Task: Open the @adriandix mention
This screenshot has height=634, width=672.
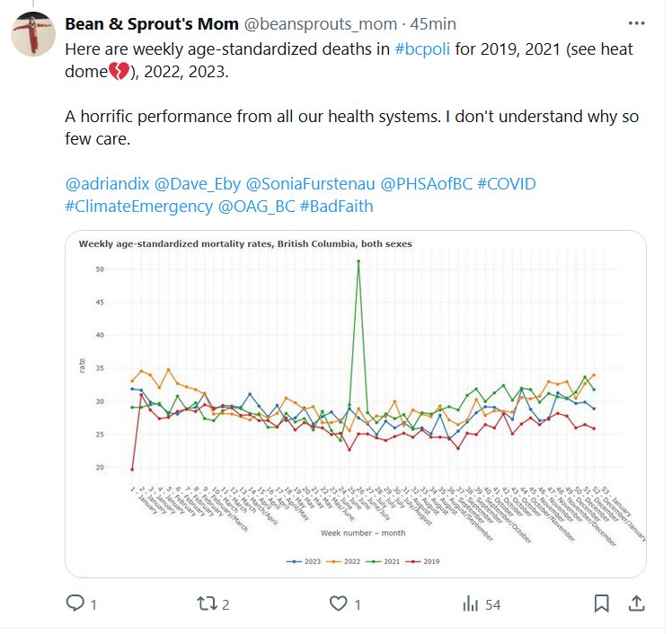Action: pos(107,183)
